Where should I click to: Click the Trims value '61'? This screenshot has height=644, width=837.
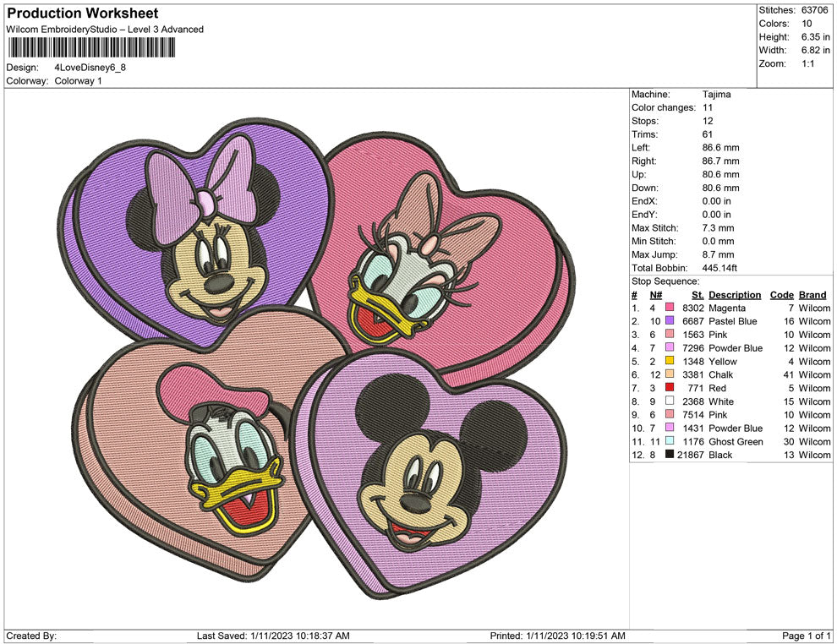(x=708, y=134)
